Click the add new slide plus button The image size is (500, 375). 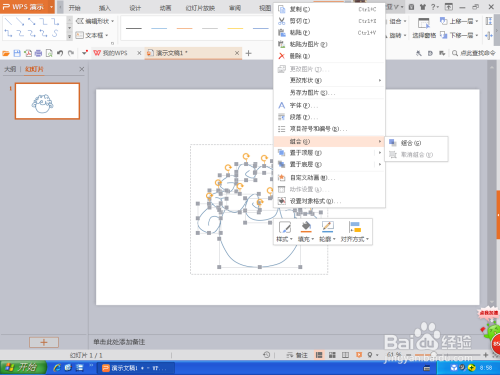[44, 342]
